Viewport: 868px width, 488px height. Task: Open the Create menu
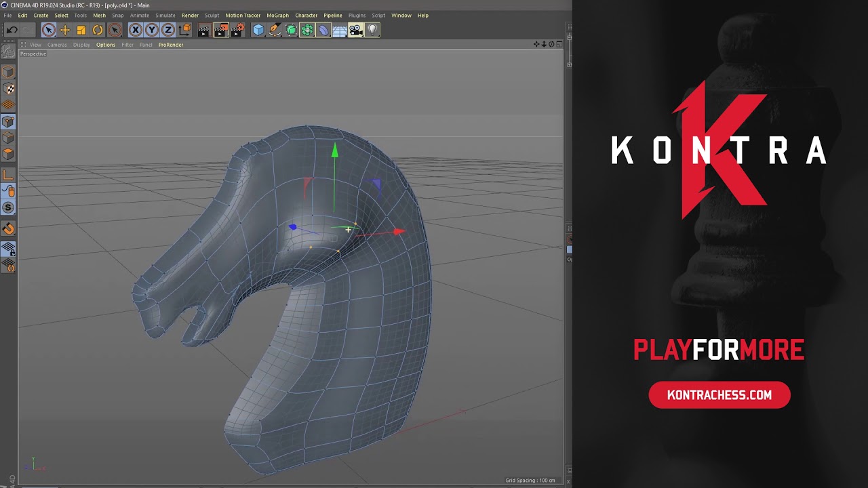[41, 15]
